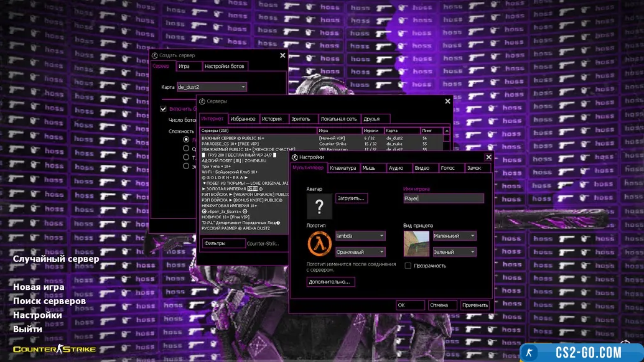The image size is (644, 362).
Task: Choose Поиск серверов from main menu
Action: pyautogui.click(x=50, y=301)
